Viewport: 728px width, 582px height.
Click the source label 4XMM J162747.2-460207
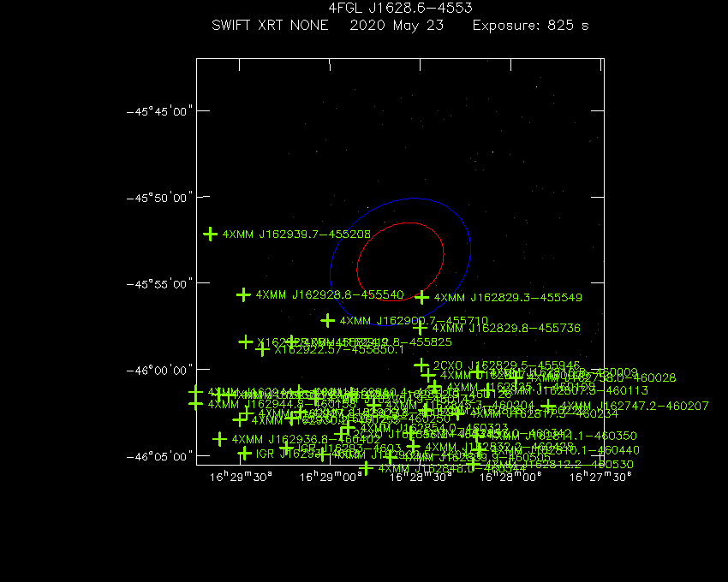[635, 406]
